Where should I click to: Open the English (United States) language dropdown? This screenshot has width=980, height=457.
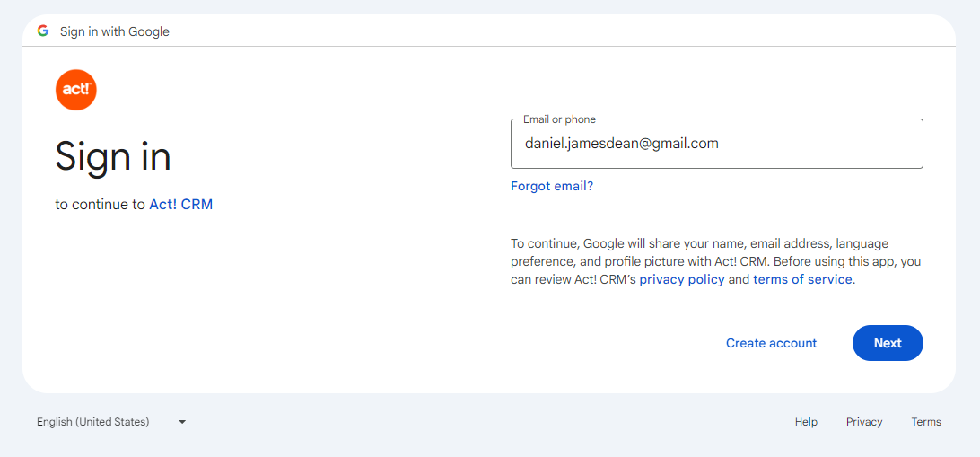coord(111,422)
